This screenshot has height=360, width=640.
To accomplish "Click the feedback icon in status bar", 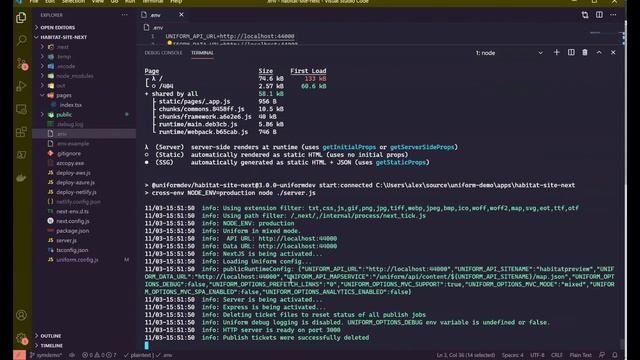I will pos(602,355).
